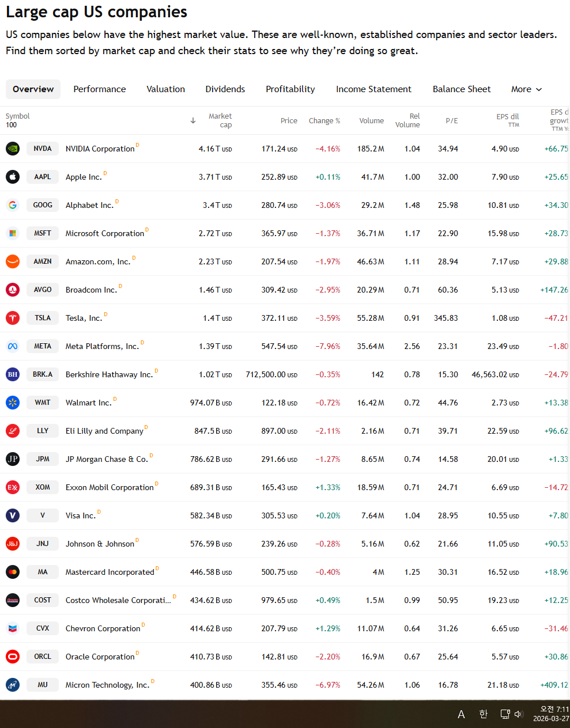This screenshot has width=570, height=728.
Task: Switch to the Performance tab
Action: 100,89
